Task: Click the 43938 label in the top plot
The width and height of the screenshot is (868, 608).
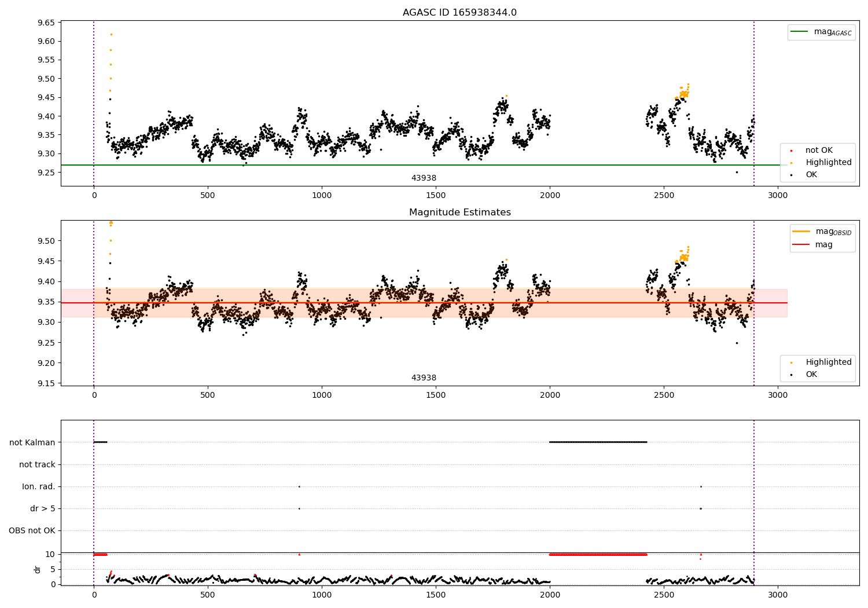Action: (x=424, y=178)
